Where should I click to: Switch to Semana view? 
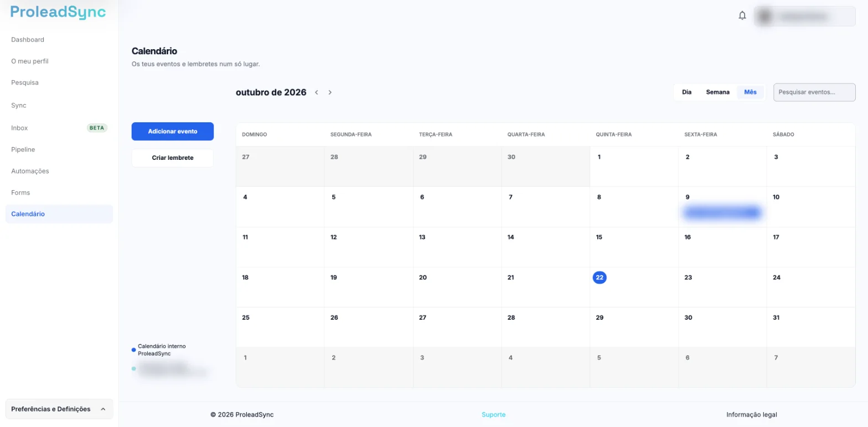[x=717, y=92]
